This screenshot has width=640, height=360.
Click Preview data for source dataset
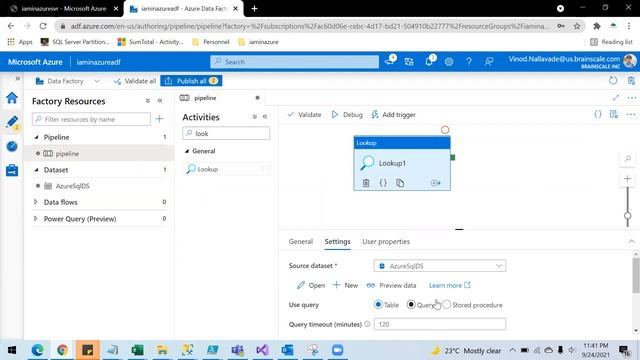(391, 285)
